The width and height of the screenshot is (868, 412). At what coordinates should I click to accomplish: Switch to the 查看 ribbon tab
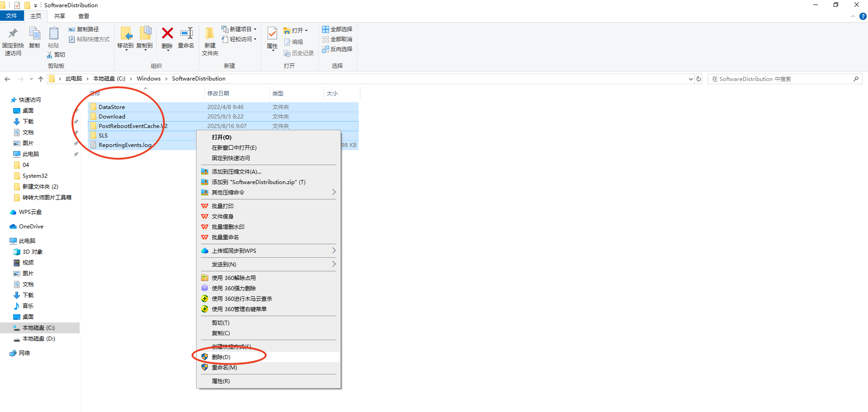(x=84, y=16)
